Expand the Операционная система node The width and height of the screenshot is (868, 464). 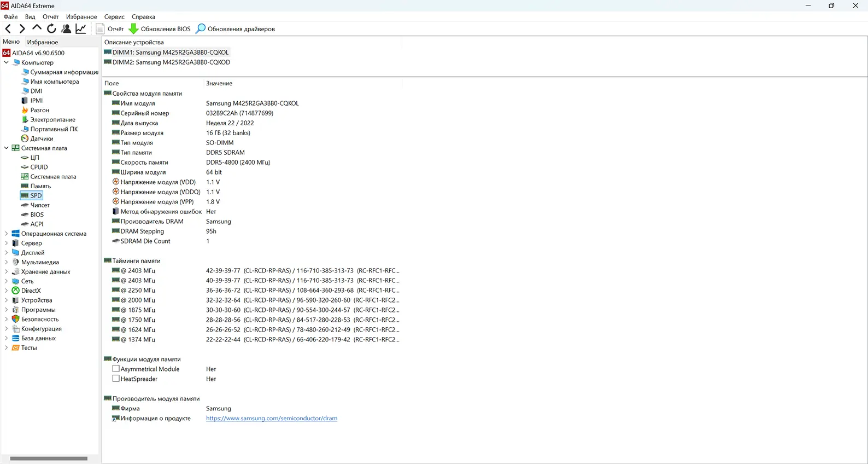[x=7, y=234]
